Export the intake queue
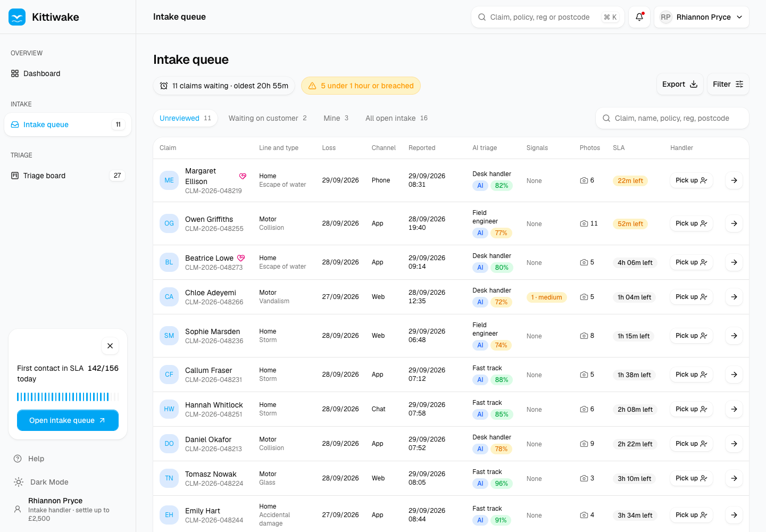This screenshot has width=766, height=532. point(680,84)
